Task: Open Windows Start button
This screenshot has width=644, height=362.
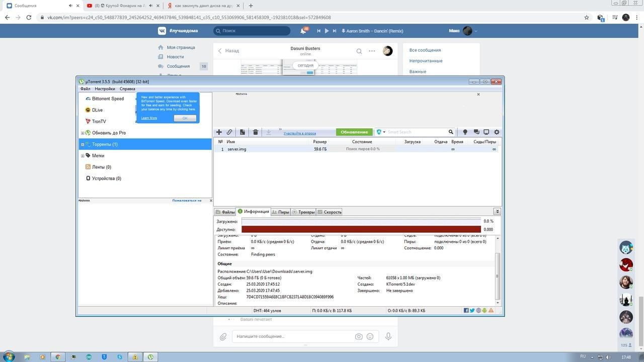Action: [8, 356]
